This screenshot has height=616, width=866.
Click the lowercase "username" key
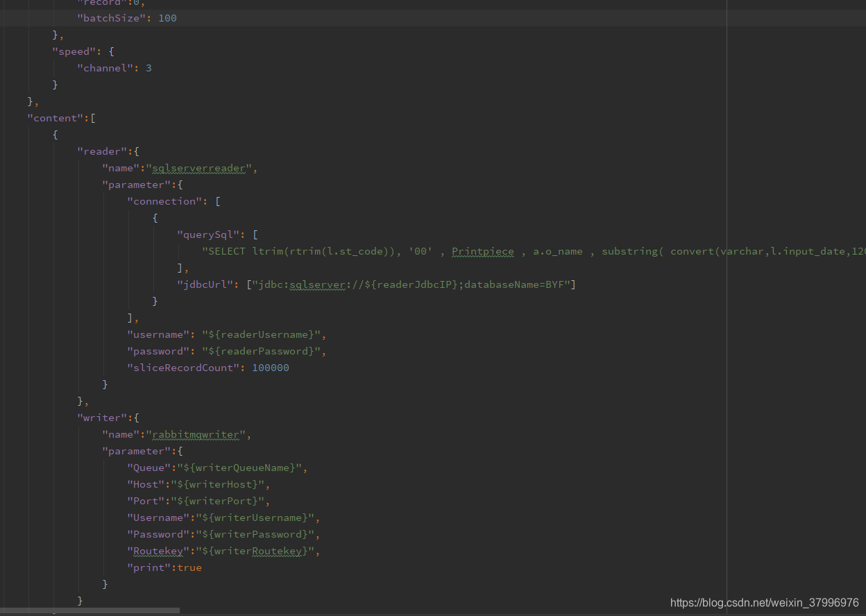[158, 334]
